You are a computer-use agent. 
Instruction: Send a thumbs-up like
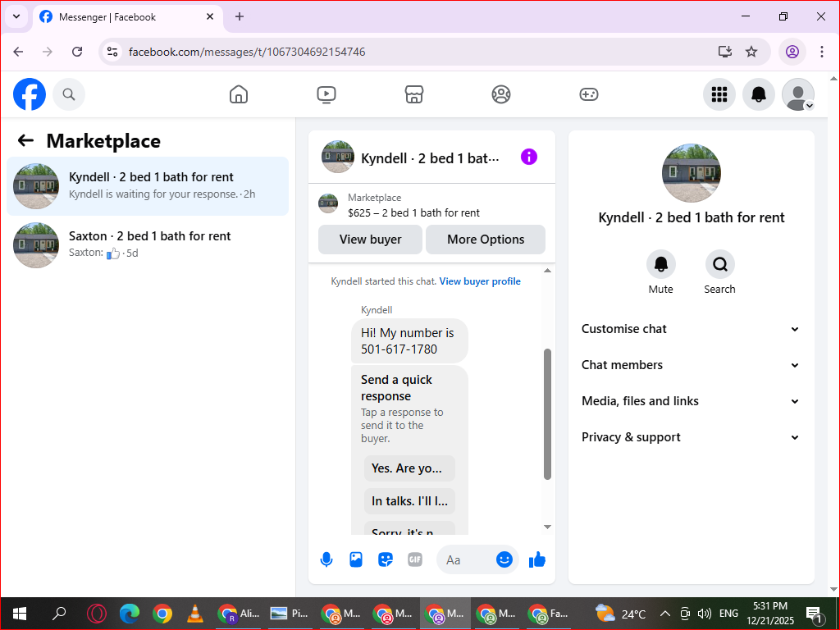[x=536, y=559]
